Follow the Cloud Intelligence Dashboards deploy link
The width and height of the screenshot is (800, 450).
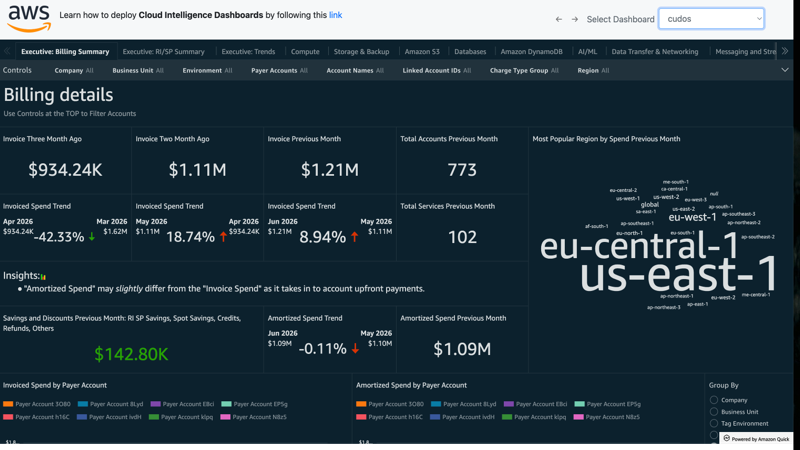coord(335,15)
